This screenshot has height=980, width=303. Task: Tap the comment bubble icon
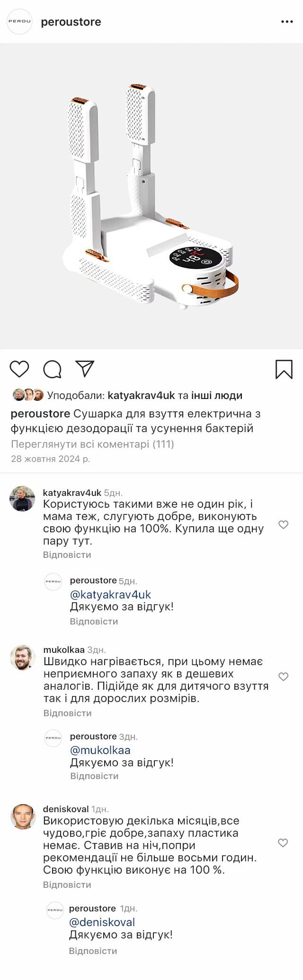point(52,369)
